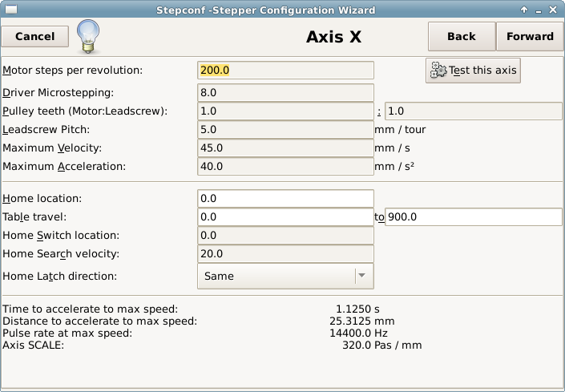Cancel the configuration wizard
Screen dimensions: 565x392
coord(35,36)
